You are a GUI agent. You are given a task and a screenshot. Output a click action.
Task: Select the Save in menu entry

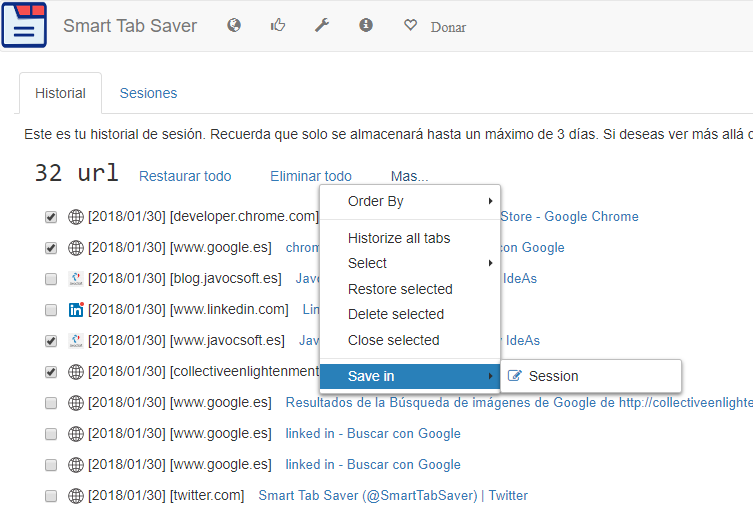tap(410, 376)
